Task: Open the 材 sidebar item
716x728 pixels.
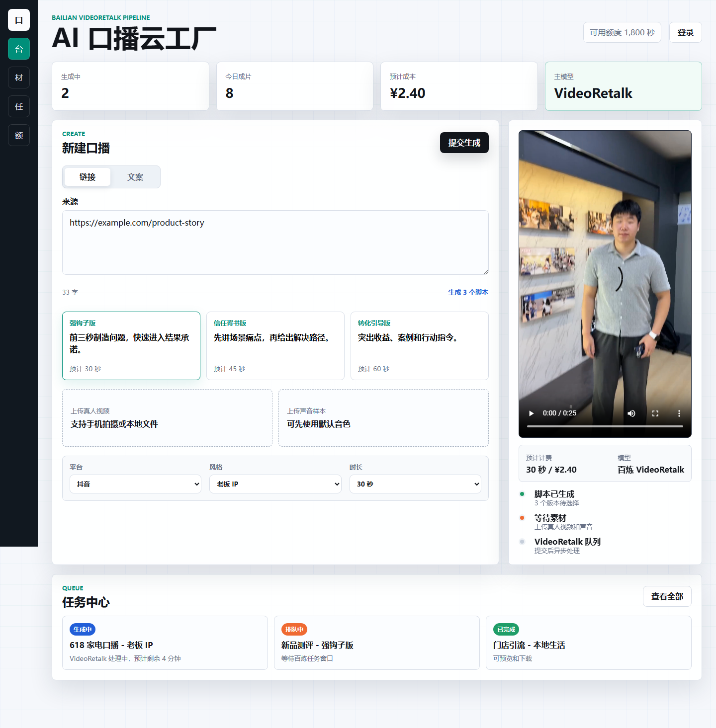Action: (19, 78)
